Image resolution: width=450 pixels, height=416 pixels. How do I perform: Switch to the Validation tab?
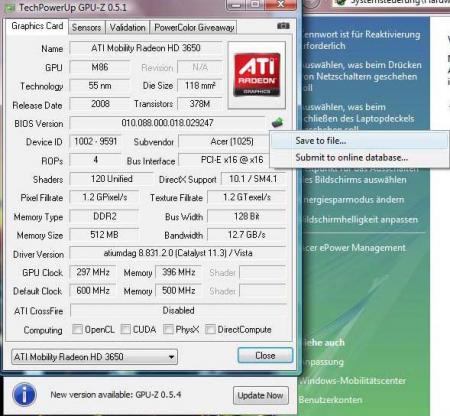point(128,27)
